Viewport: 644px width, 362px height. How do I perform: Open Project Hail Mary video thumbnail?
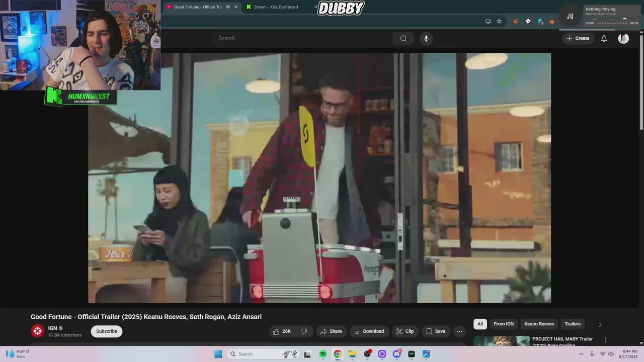click(502, 341)
